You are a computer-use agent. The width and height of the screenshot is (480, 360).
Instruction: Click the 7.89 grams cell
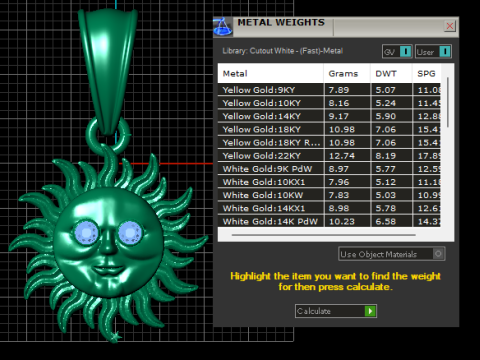347,90
